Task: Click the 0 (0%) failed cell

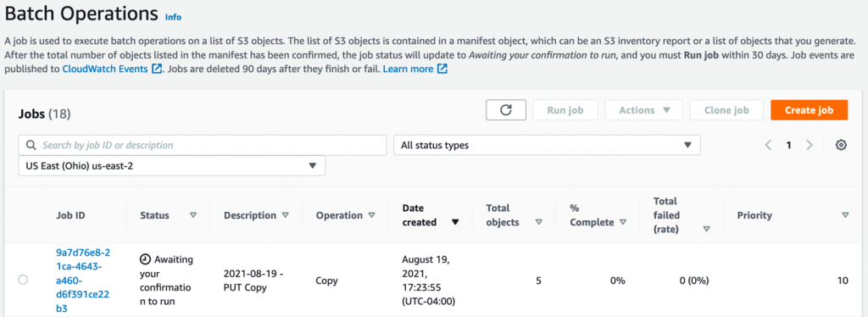Action: coord(694,281)
